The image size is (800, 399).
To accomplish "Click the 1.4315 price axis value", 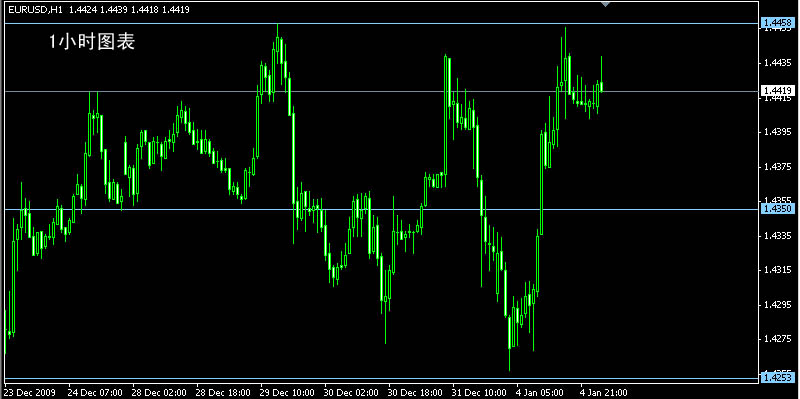I will [778, 270].
